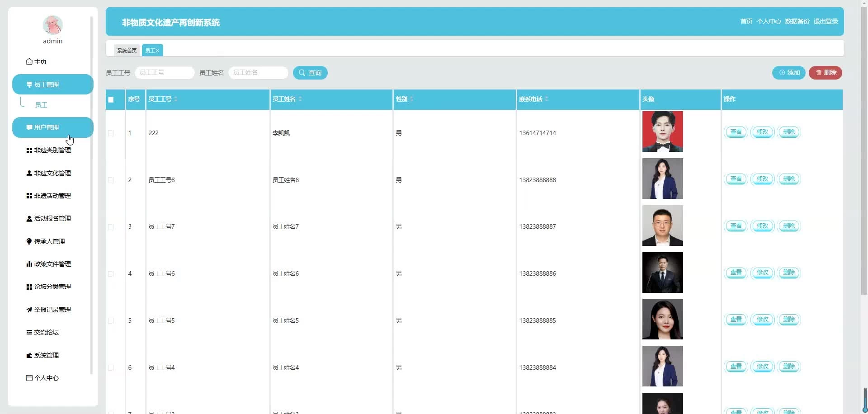Viewport: 868px width, 414px height.
Task: Click the 添加 button
Action: [789, 73]
